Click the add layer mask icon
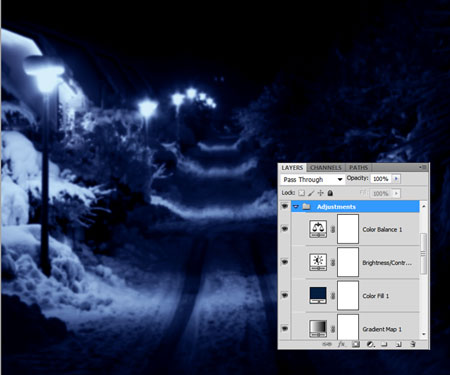 coord(356,344)
